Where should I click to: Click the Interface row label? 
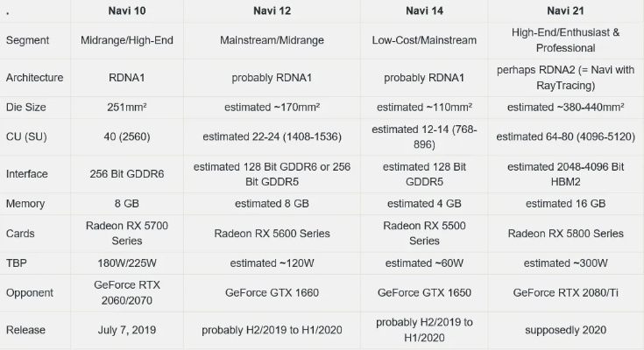29,173
